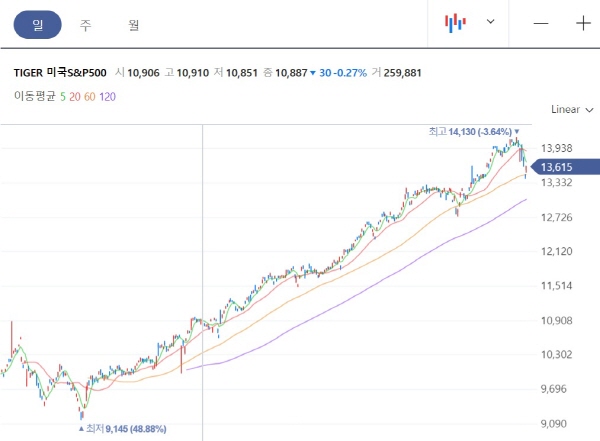The height and width of the screenshot is (441, 600).
Task: Click the 12,120 axis label
Action: click(556, 252)
